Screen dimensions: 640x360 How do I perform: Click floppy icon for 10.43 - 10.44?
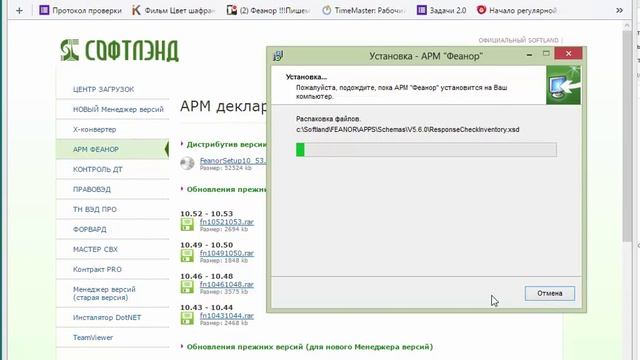click(x=187, y=318)
